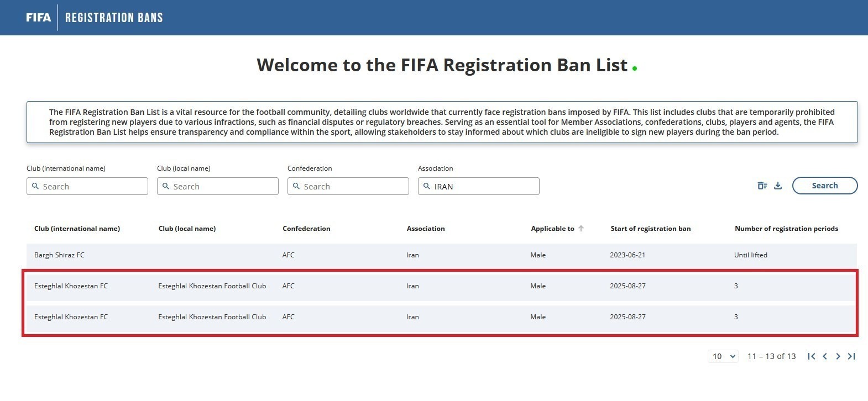Image resolution: width=868 pixels, height=401 pixels.
Task: Jump to the last results page
Action: 851,356
